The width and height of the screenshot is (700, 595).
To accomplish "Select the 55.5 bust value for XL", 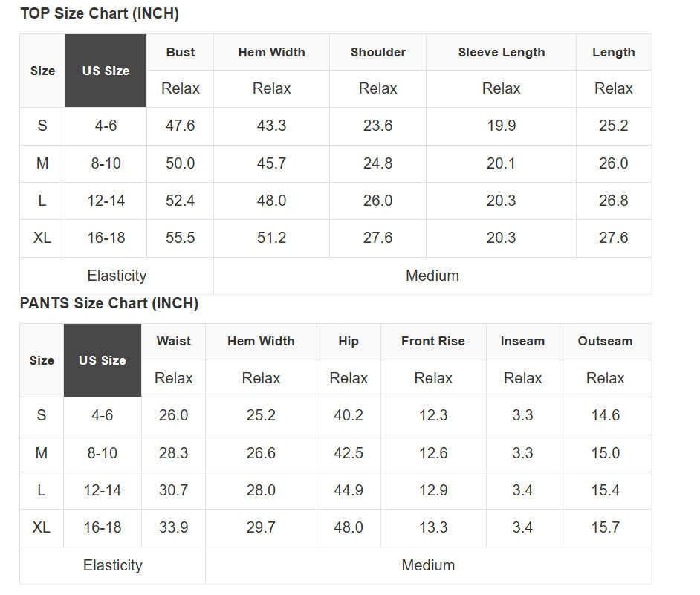I will [181, 238].
